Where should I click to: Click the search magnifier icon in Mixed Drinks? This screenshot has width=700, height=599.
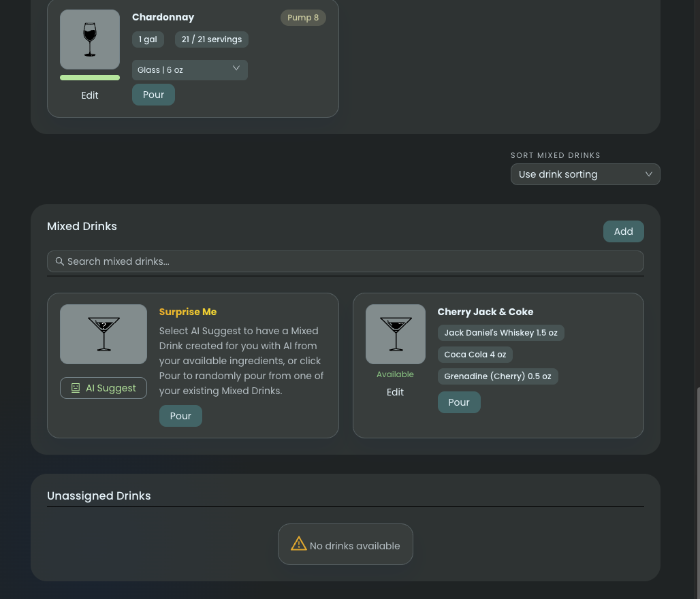(60, 261)
